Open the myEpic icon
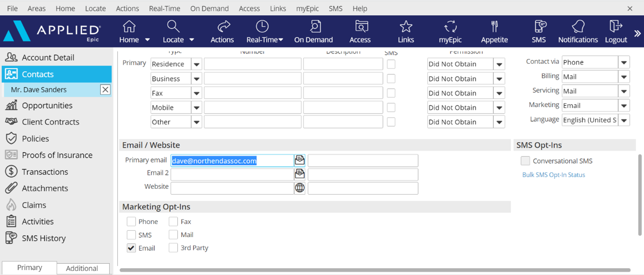 click(451, 26)
